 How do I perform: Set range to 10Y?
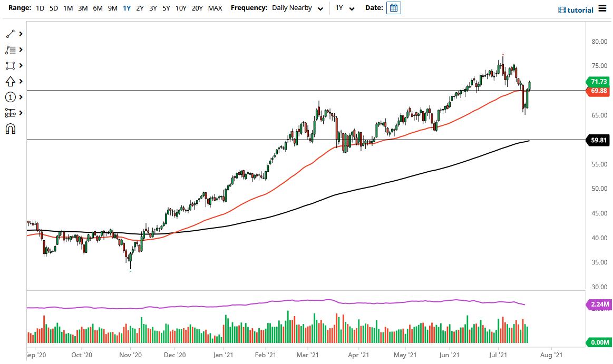181,8
